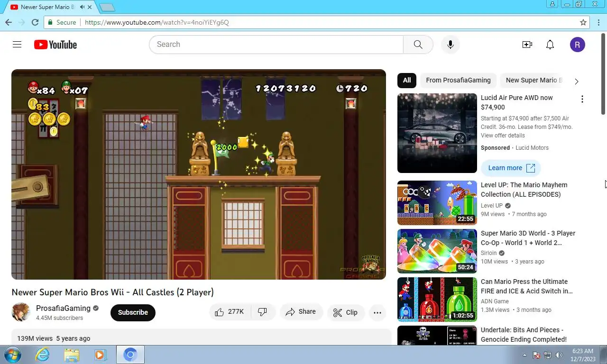The height and width of the screenshot is (364, 607).
Task: Select the All filter chip
Action: 407,80
